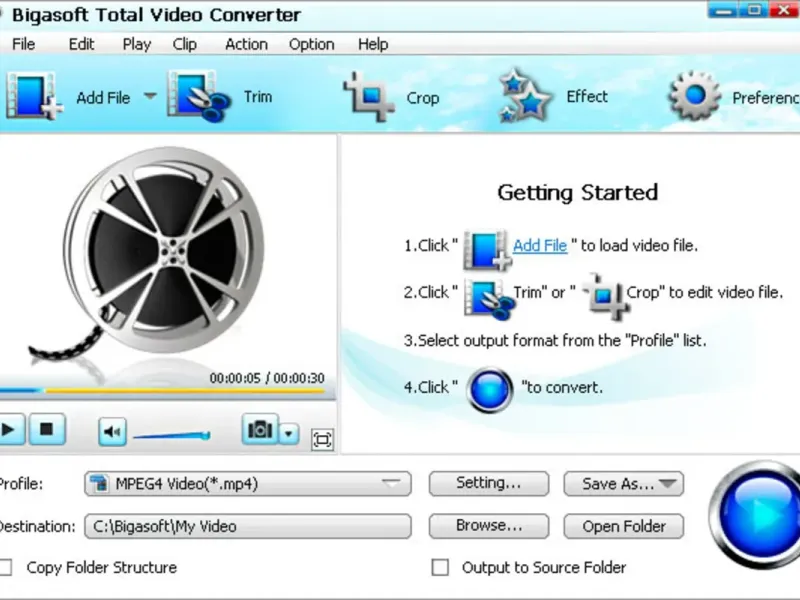Click the Getting Started heading

click(x=578, y=193)
